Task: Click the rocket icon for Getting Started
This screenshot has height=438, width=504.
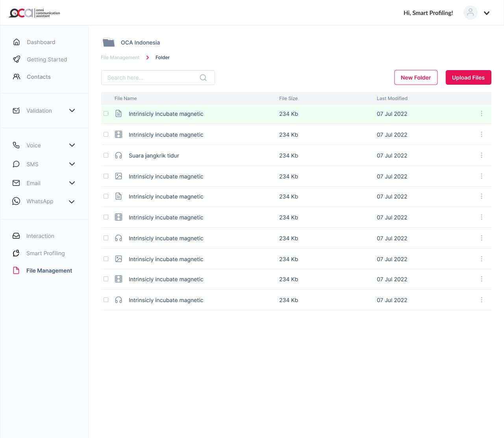Action: click(x=17, y=59)
